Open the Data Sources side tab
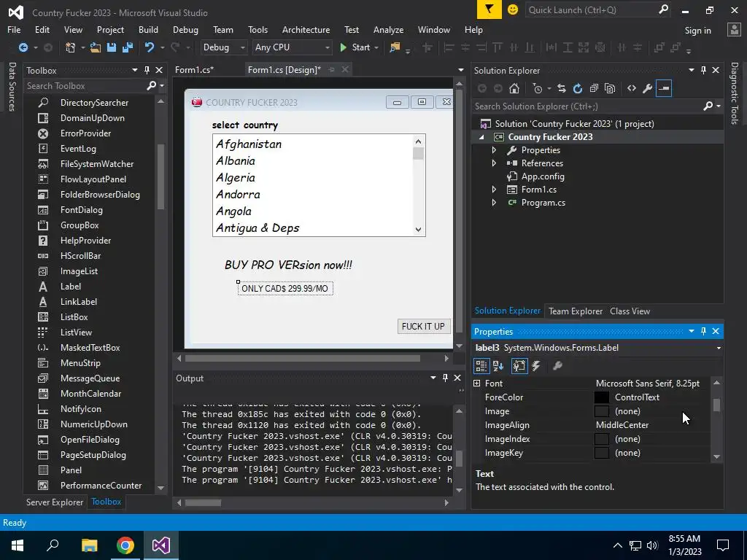747x560 pixels. [x=12, y=87]
